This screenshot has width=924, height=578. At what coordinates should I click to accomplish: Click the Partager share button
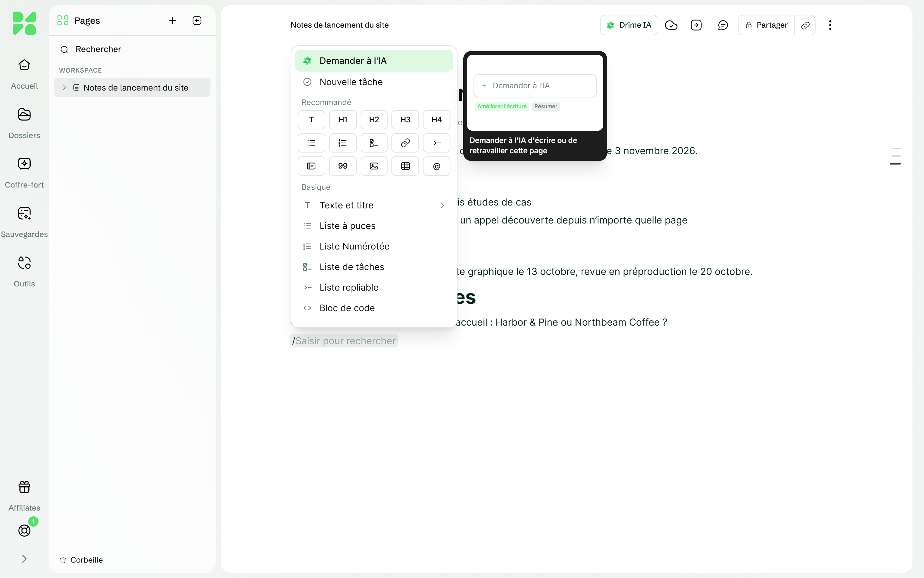[x=766, y=25]
